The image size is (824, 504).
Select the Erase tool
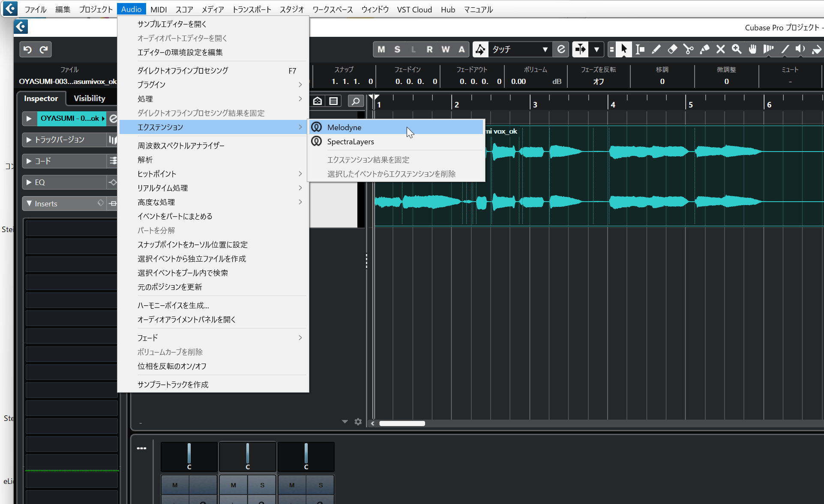672,49
